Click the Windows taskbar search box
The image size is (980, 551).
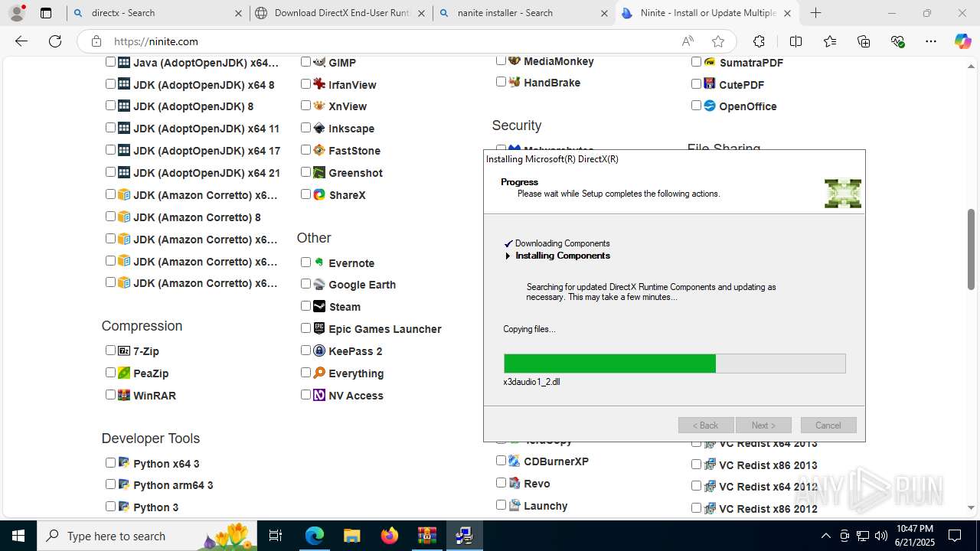tap(146, 536)
